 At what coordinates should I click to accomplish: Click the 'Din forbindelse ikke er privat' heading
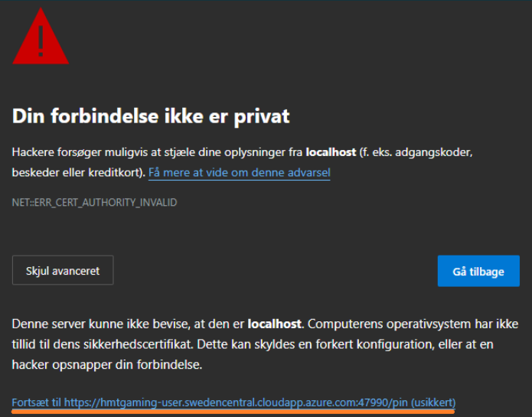pyautogui.click(x=151, y=116)
